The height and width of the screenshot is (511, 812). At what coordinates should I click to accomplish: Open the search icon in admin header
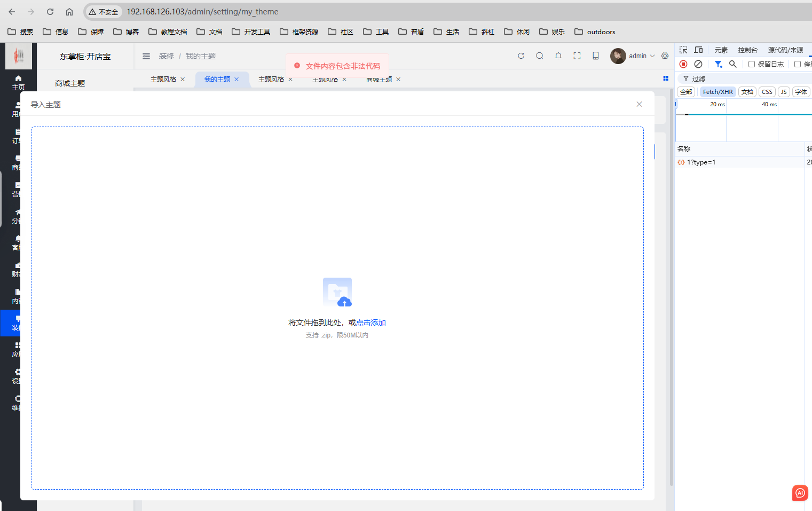540,56
